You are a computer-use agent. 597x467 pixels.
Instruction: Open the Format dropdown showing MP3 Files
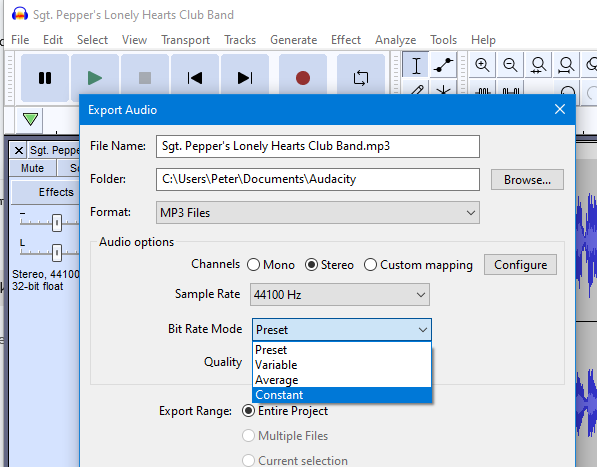pos(318,212)
